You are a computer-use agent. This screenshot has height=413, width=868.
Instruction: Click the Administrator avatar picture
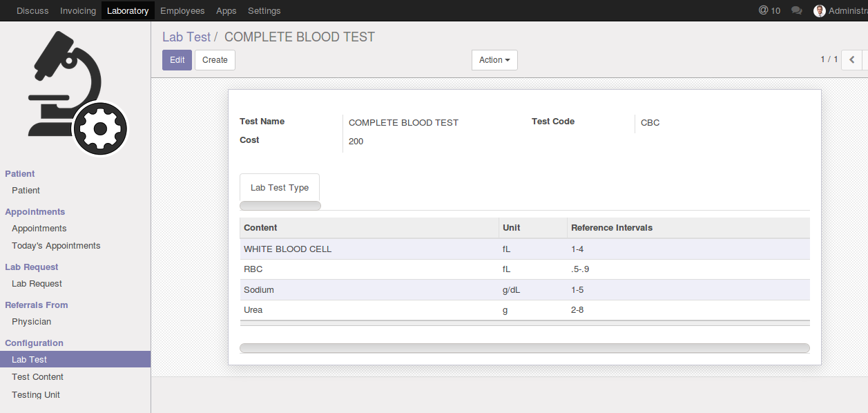point(820,10)
